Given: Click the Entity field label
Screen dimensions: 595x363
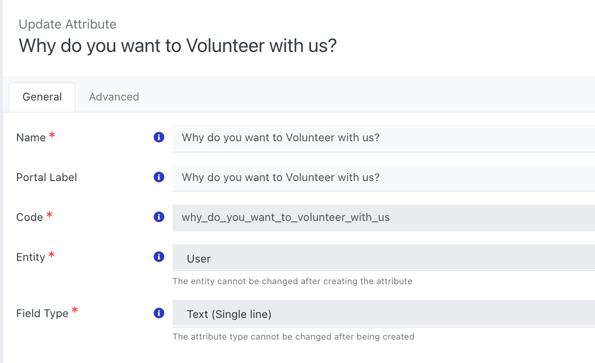Looking at the screenshot, I should pos(30,257).
